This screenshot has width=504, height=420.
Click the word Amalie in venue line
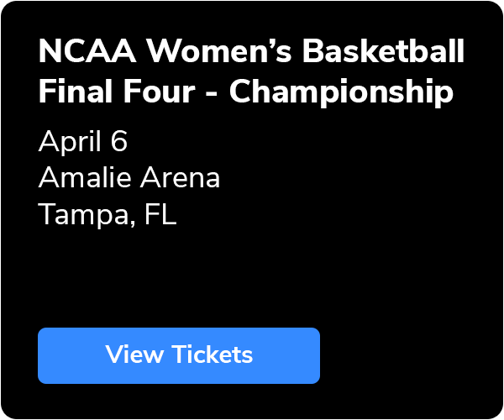coord(78,178)
